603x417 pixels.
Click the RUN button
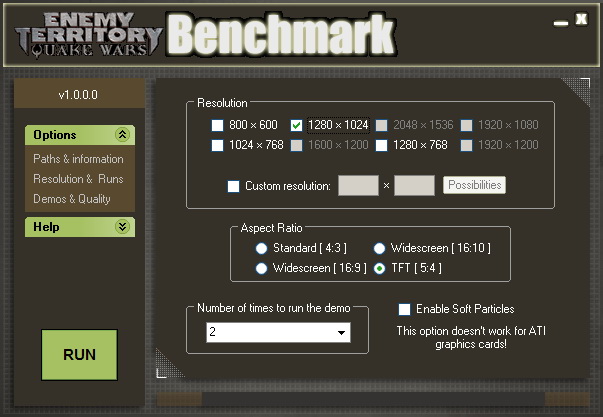click(x=80, y=355)
